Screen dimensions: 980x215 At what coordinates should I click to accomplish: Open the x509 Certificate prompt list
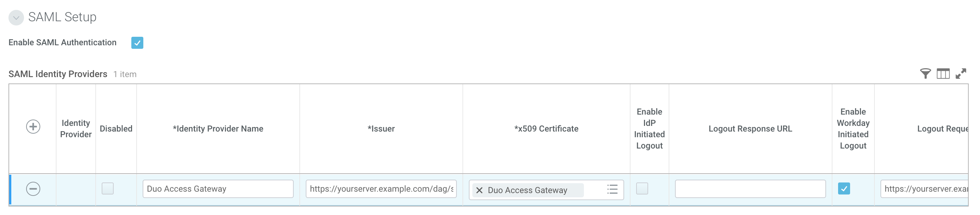[x=612, y=190]
